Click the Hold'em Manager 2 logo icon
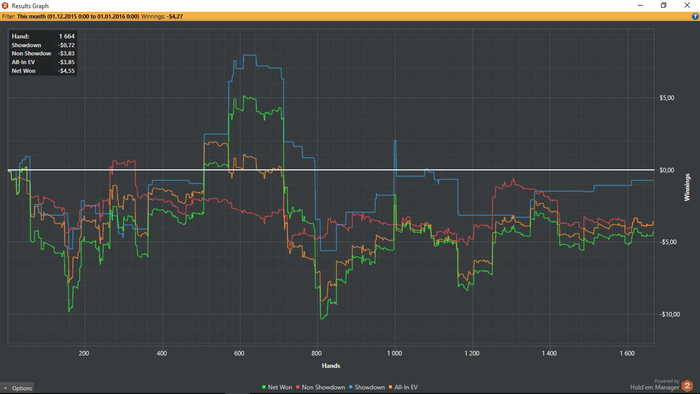This screenshot has width=700, height=394. click(x=687, y=385)
